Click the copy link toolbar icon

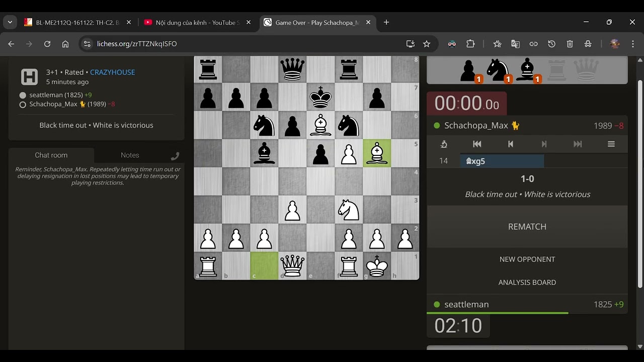[533, 44]
